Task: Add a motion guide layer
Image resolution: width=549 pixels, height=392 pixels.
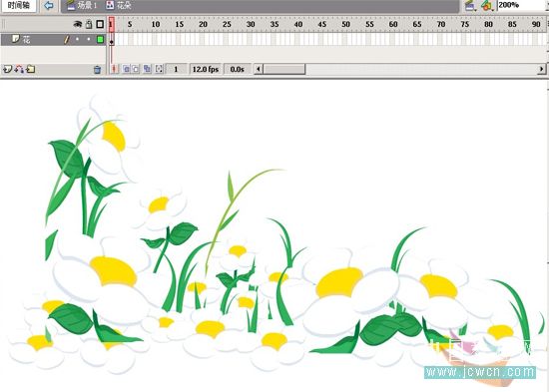Action: pyautogui.click(x=19, y=69)
